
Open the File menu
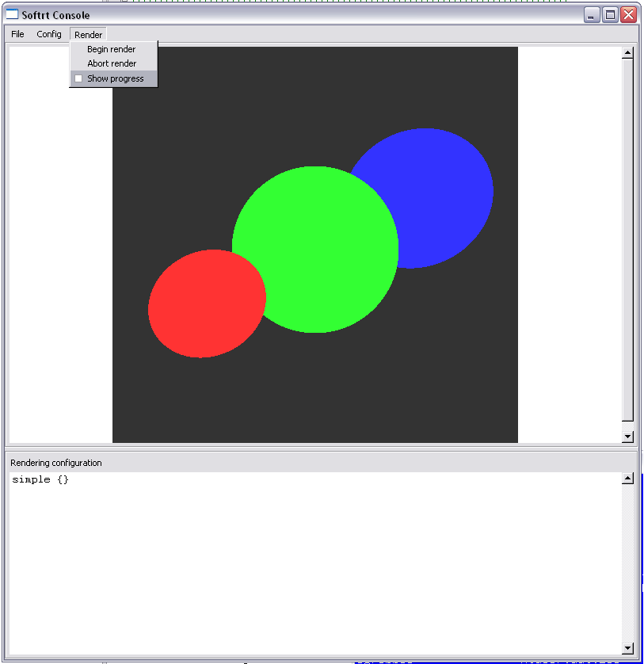[17, 34]
